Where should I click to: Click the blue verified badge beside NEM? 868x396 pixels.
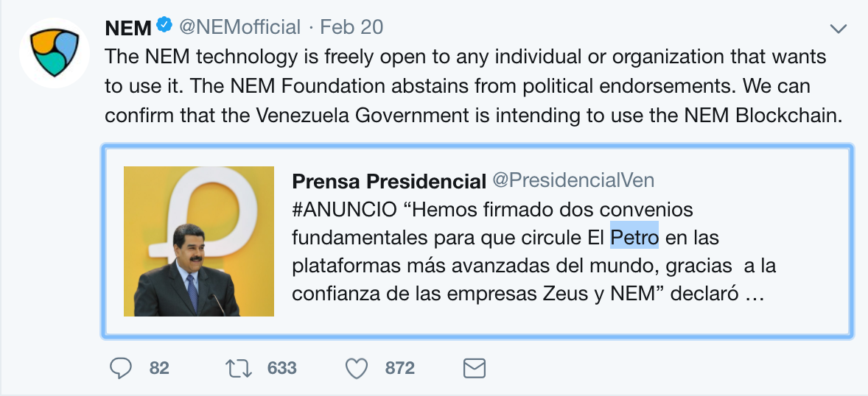[164, 27]
